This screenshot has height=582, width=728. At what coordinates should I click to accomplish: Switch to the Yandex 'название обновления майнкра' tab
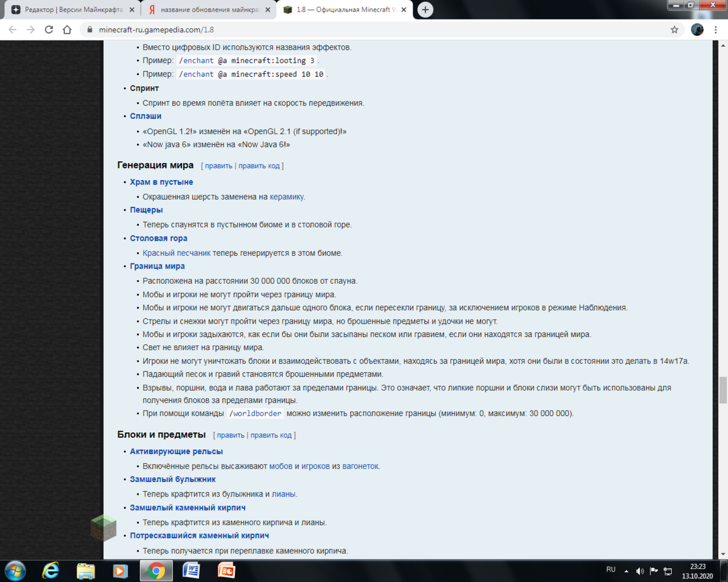pos(208,10)
